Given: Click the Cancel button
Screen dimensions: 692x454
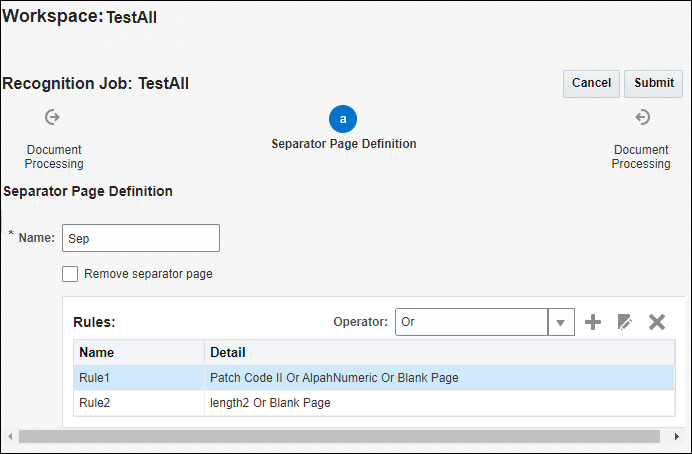Looking at the screenshot, I should pyautogui.click(x=591, y=83).
